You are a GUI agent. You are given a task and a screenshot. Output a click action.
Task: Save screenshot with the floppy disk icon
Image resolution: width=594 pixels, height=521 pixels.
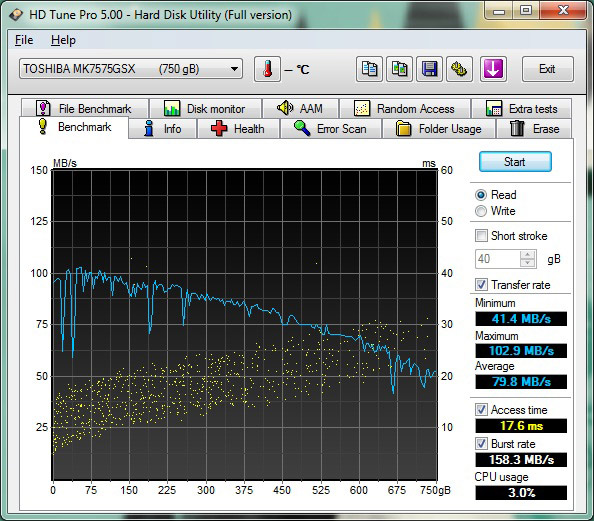[x=429, y=69]
